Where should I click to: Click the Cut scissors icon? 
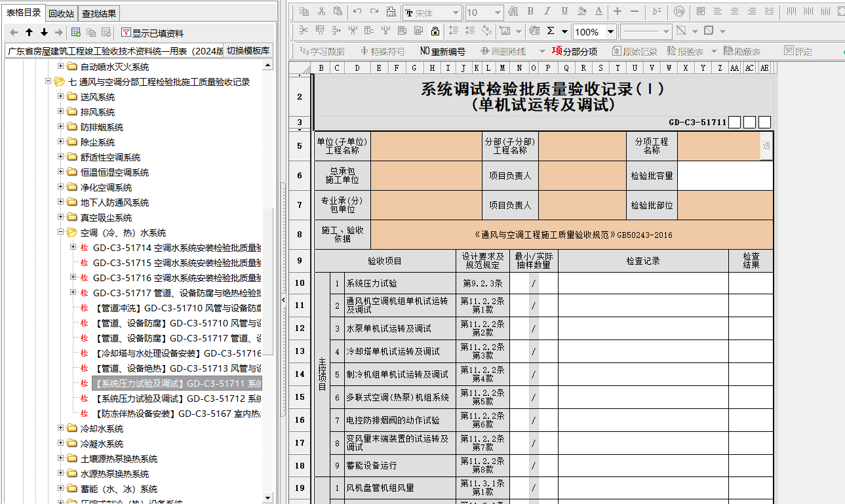pyautogui.click(x=321, y=12)
